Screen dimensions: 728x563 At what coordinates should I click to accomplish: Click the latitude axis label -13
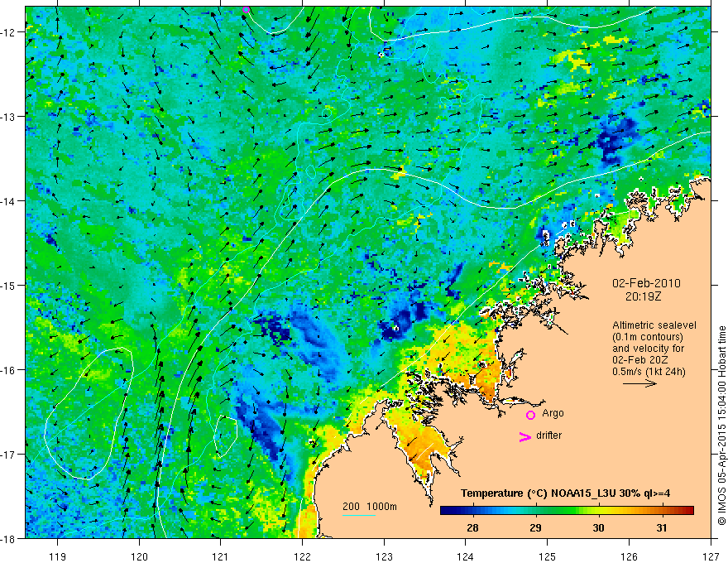click(x=8, y=117)
